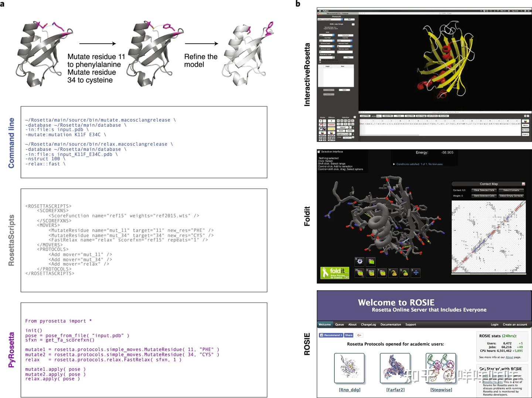Click the Google Plus share icon on ROSIE
This screenshot has height=398, width=532.
click(359, 335)
